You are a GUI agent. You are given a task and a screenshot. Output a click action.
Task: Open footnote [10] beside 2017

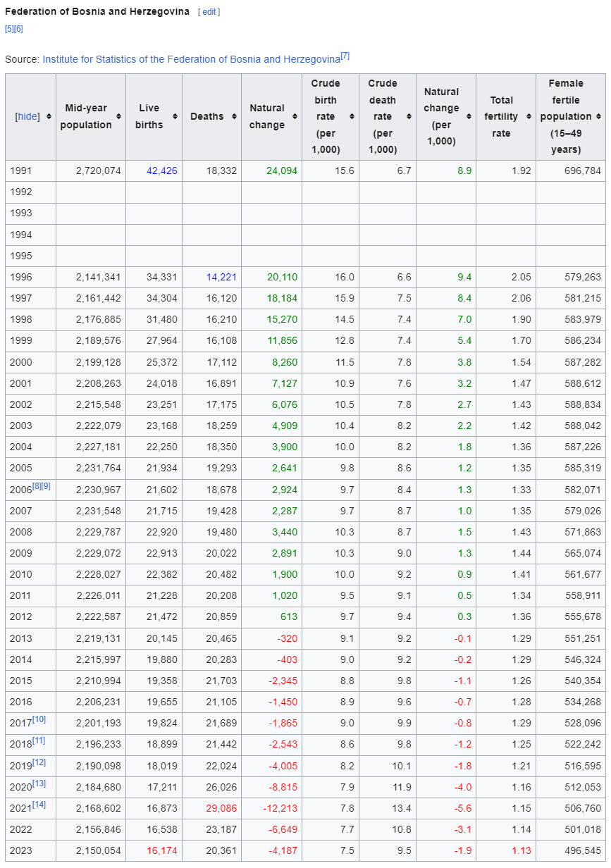(39, 719)
